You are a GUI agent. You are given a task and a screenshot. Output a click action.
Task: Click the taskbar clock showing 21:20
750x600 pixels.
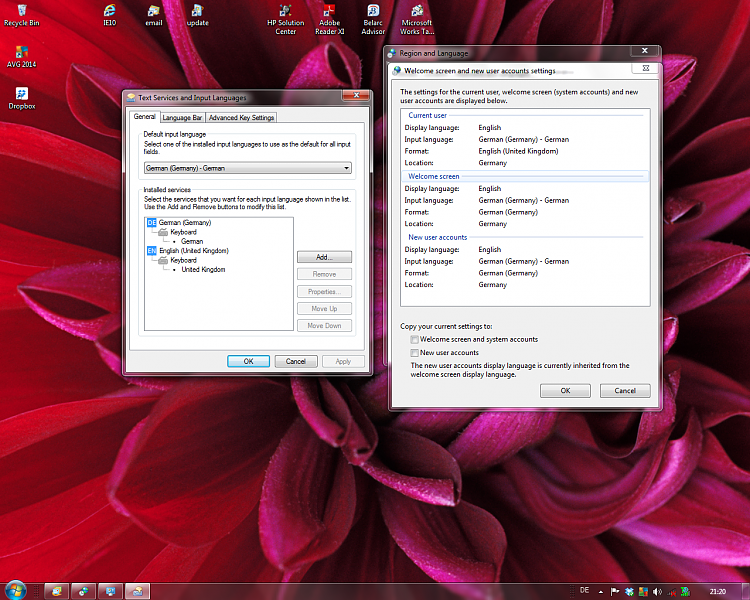coord(717,592)
